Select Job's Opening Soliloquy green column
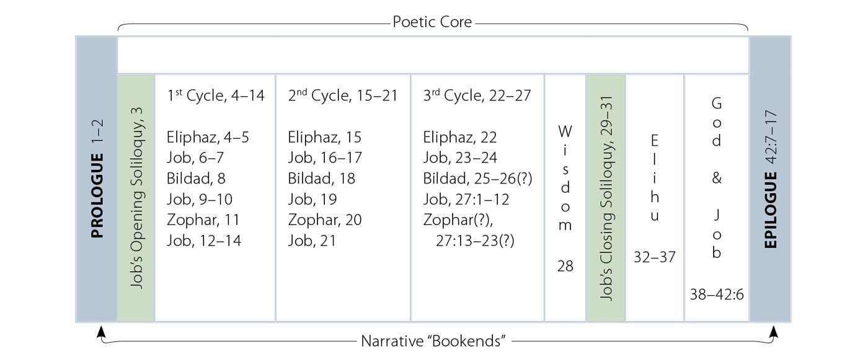Screen dimensions: 868x364 pos(136,198)
